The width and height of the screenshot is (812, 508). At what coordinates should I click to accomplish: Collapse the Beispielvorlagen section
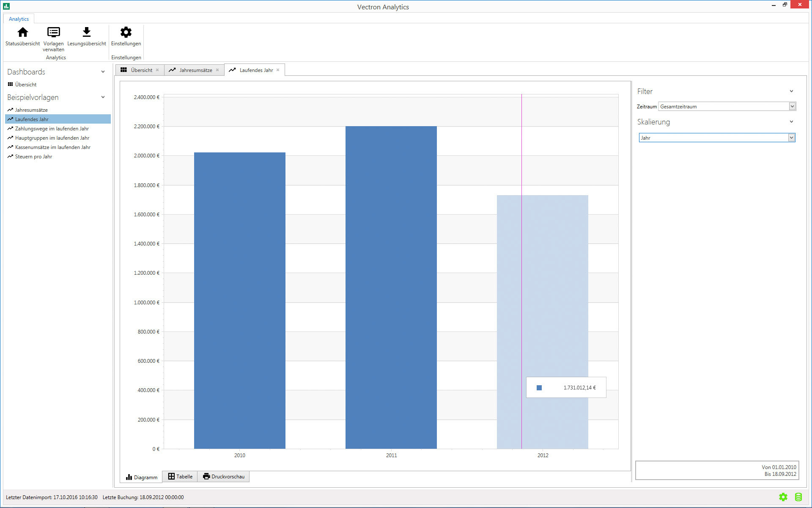pyautogui.click(x=103, y=97)
